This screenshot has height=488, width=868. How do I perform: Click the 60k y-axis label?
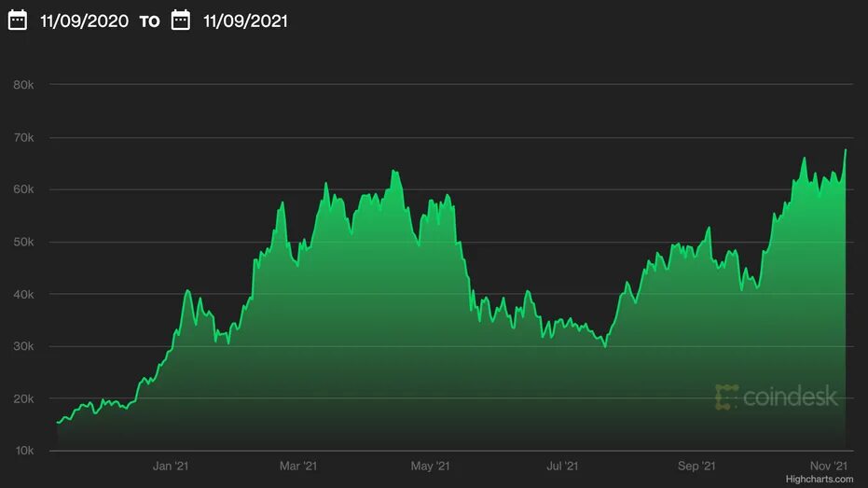24,189
